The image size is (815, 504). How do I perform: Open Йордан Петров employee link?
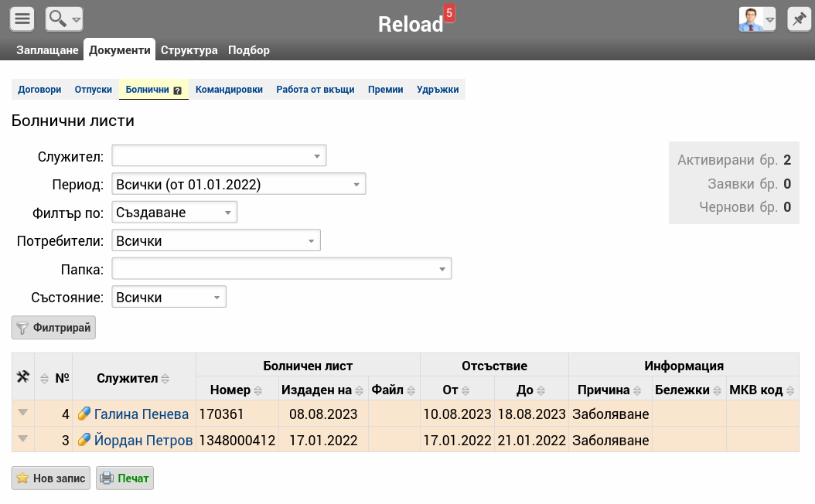(143, 441)
